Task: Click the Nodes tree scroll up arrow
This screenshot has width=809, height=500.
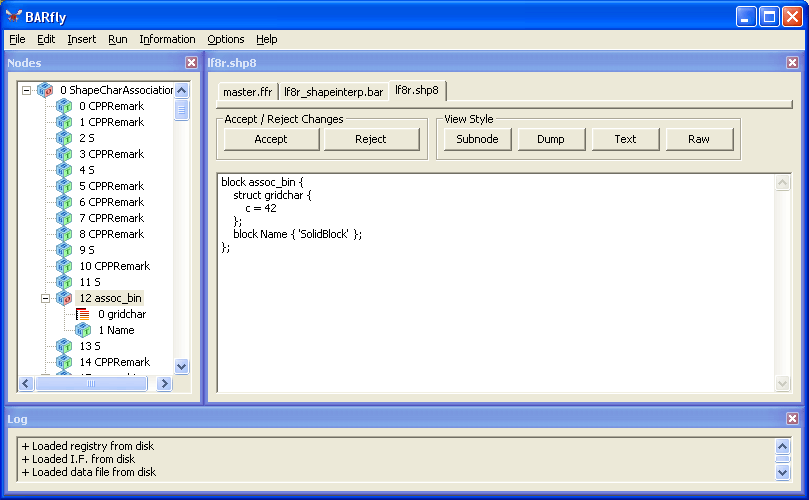Action: click(x=182, y=90)
